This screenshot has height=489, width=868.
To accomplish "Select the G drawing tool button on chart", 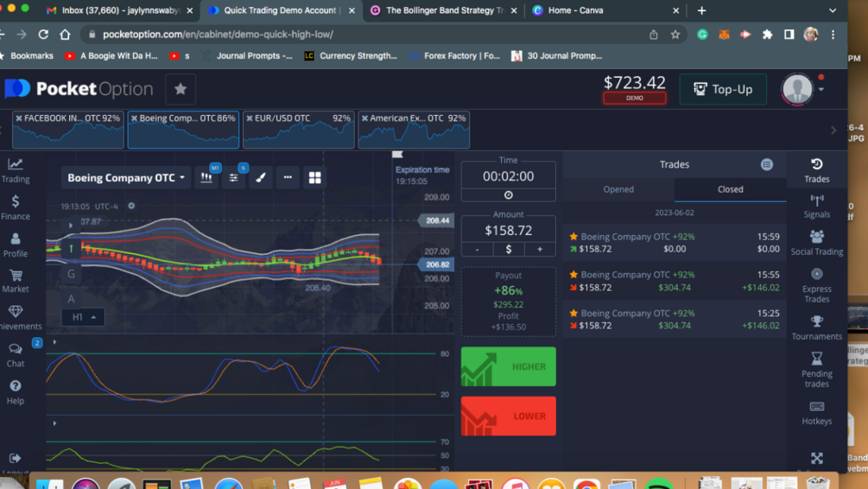I will coord(71,274).
